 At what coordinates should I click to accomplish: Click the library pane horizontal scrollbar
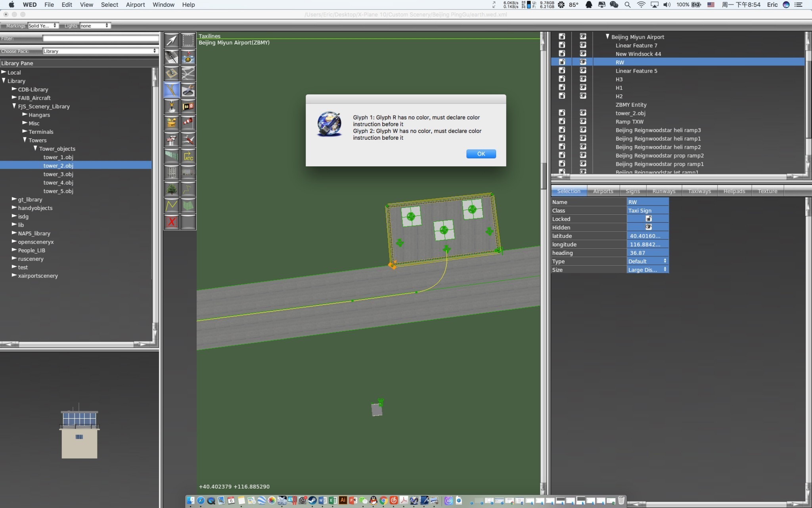pyautogui.click(x=76, y=344)
